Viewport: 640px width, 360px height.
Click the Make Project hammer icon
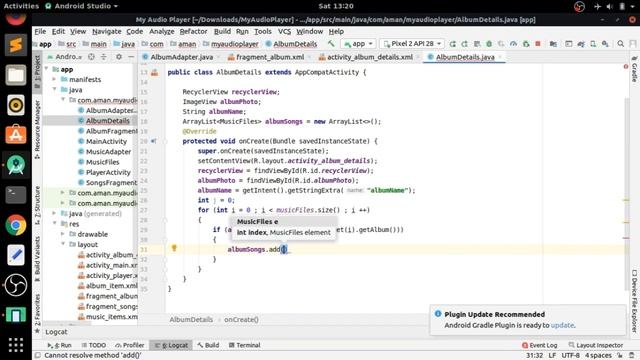click(x=331, y=44)
